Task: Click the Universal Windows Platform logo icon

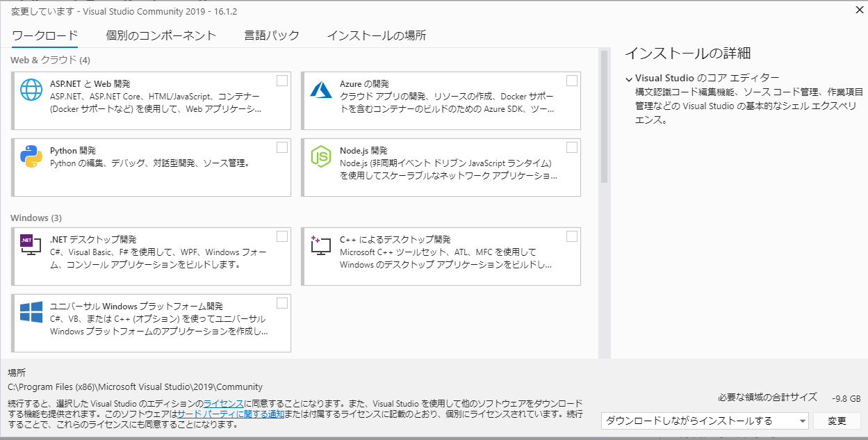Action: (31, 311)
